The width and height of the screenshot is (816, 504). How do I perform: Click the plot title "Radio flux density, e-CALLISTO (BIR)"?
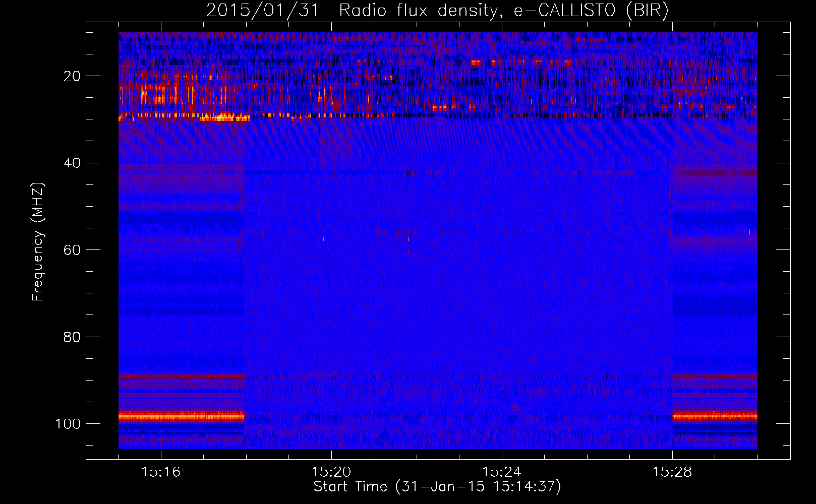[x=504, y=10]
